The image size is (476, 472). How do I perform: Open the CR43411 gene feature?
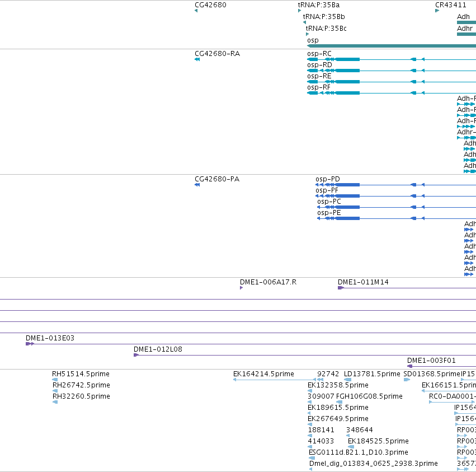click(x=437, y=11)
